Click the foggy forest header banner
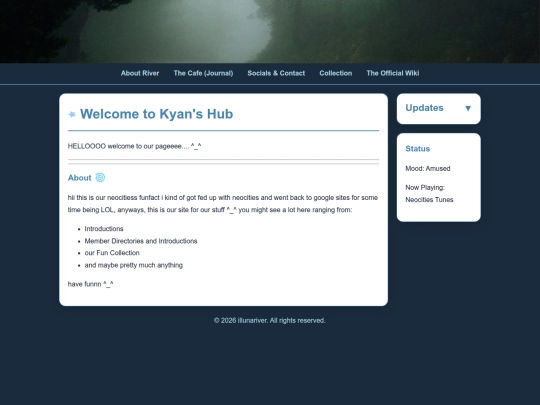The image size is (540, 405). tap(270, 31)
